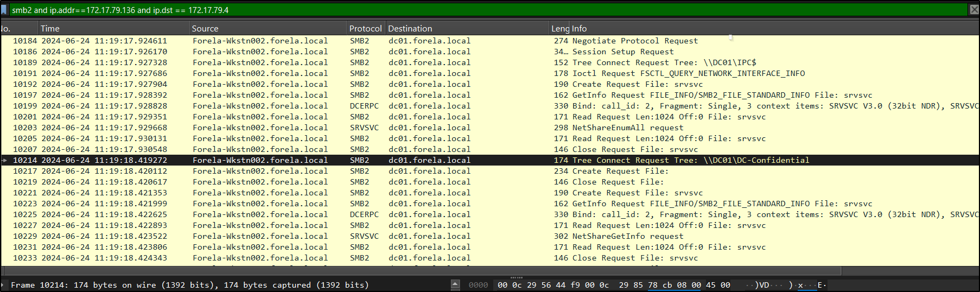Click the Protocol column header
Viewport: 980px width, 292px height.
click(x=365, y=28)
